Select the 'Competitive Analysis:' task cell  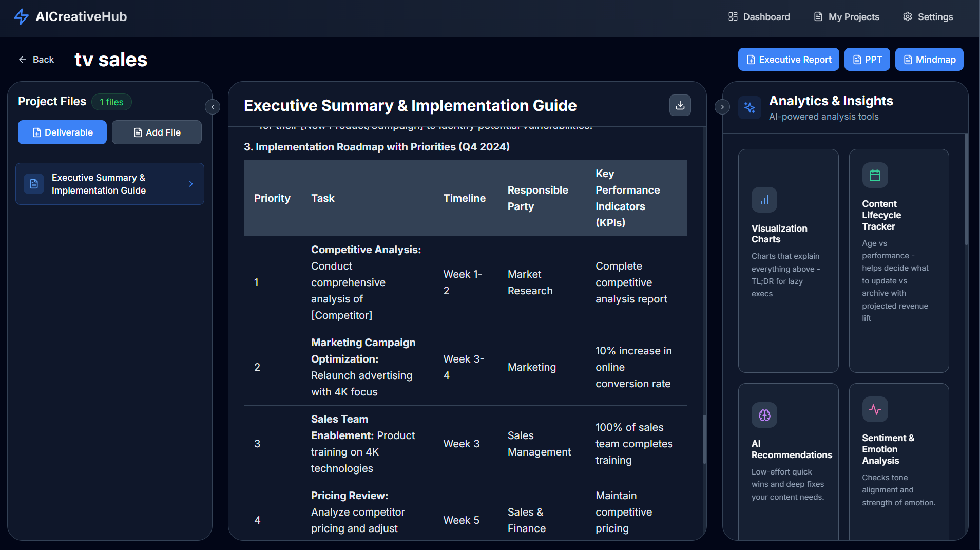[x=367, y=282]
